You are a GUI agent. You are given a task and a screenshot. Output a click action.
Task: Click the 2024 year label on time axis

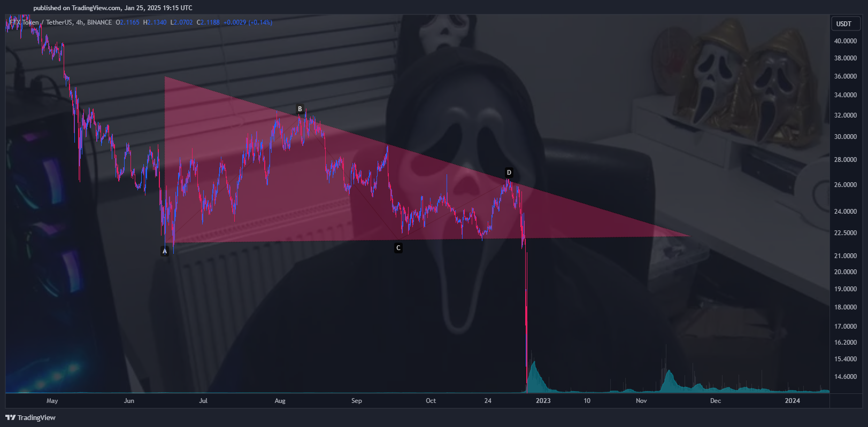pyautogui.click(x=793, y=401)
